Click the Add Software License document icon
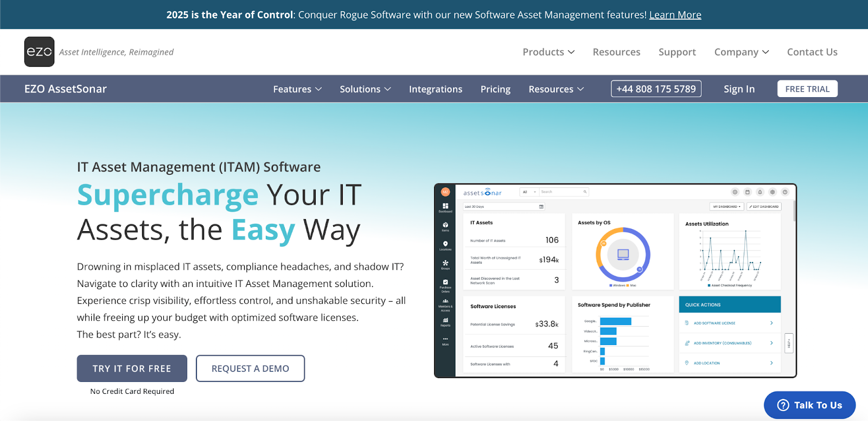 [687, 323]
